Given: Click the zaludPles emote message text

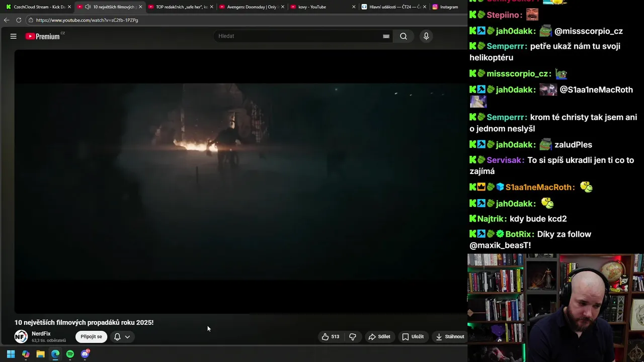Looking at the screenshot, I should [573, 145].
